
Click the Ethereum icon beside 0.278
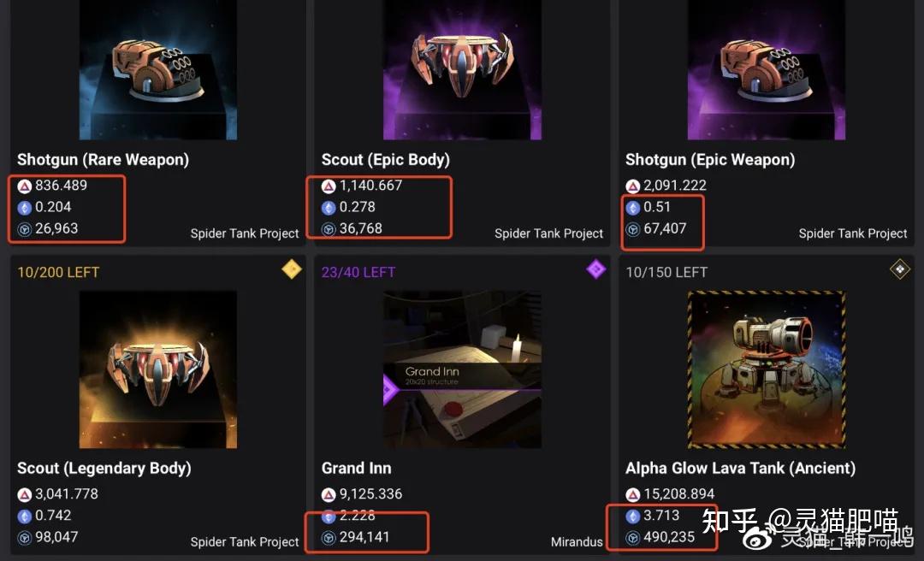click(x=329, y=207)
